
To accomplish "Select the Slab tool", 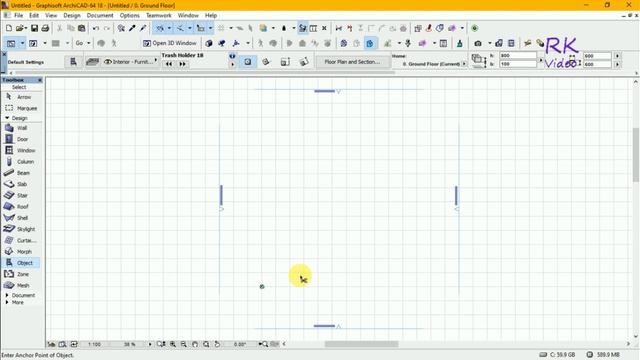I will pos(21,184).
